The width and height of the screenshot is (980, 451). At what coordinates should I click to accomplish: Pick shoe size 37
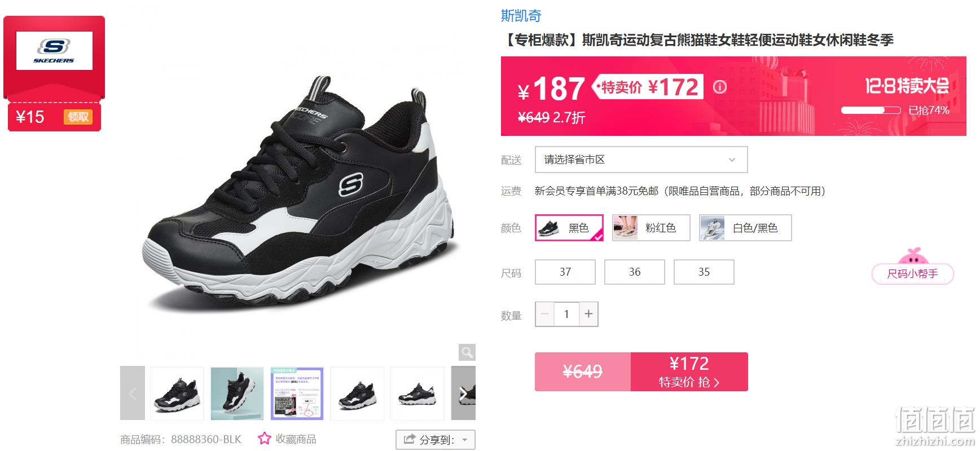(x=565, y=272)
